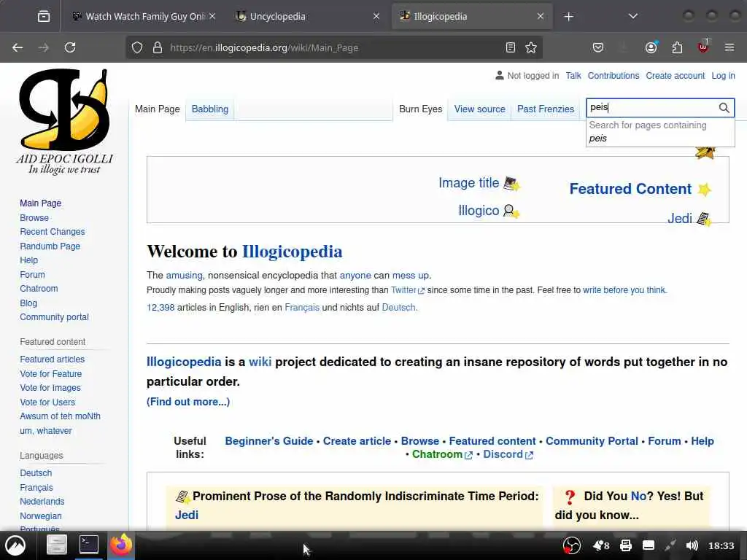This screenshot has height=560, width=747.
Task: Open the Firefox View icon
Action: click(43, 17)
